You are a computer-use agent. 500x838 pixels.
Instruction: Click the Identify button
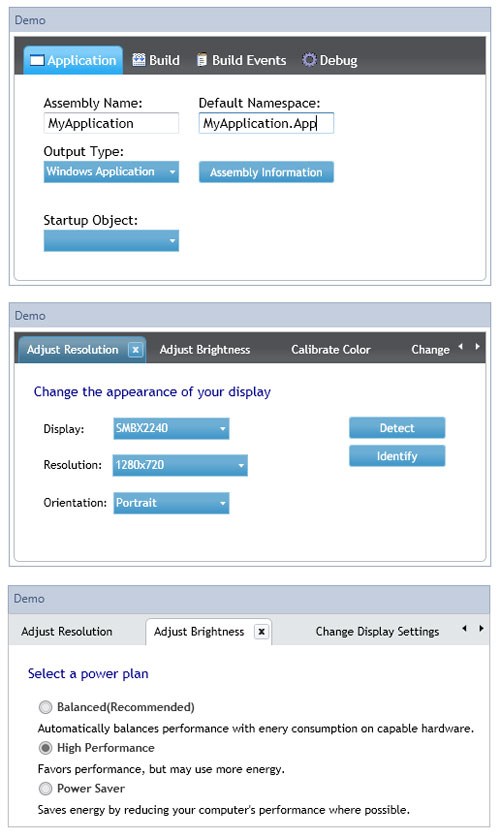pos(397,456)
